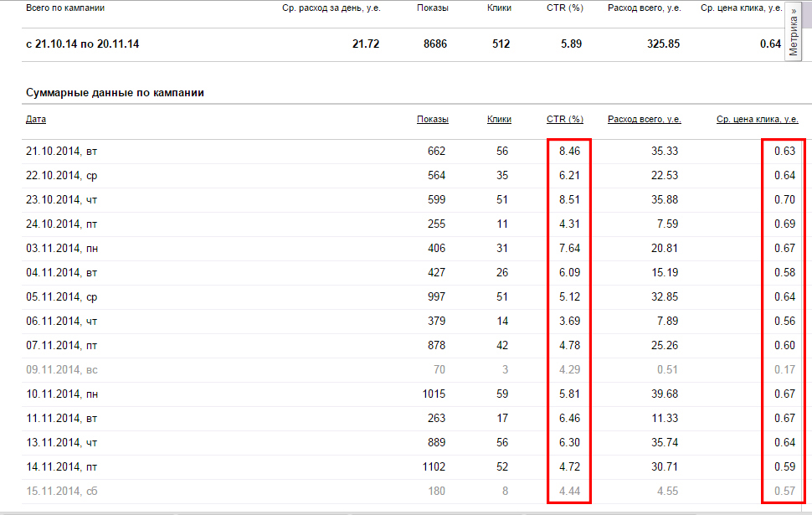Viewport: 812px width, 515px height.
Task: Click average click price 0.70
Action: [784, 200]
